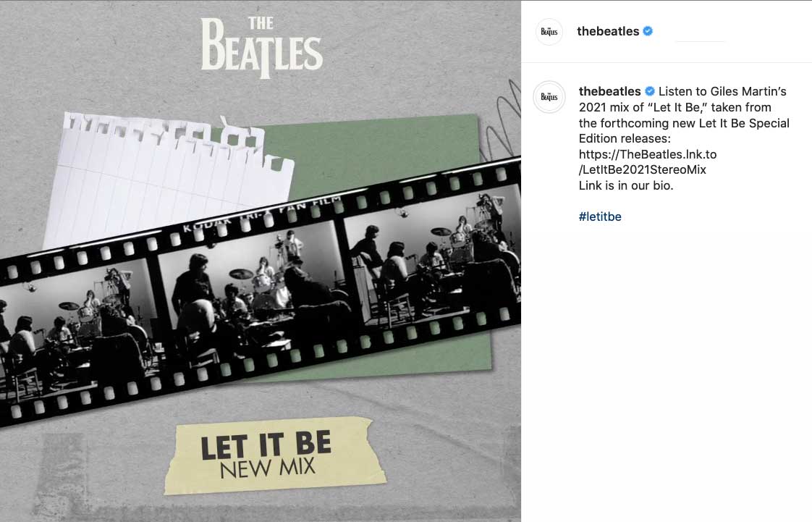Click the verified badge in the header
This screenshot has width=812, height=522.
click(648, 31)
